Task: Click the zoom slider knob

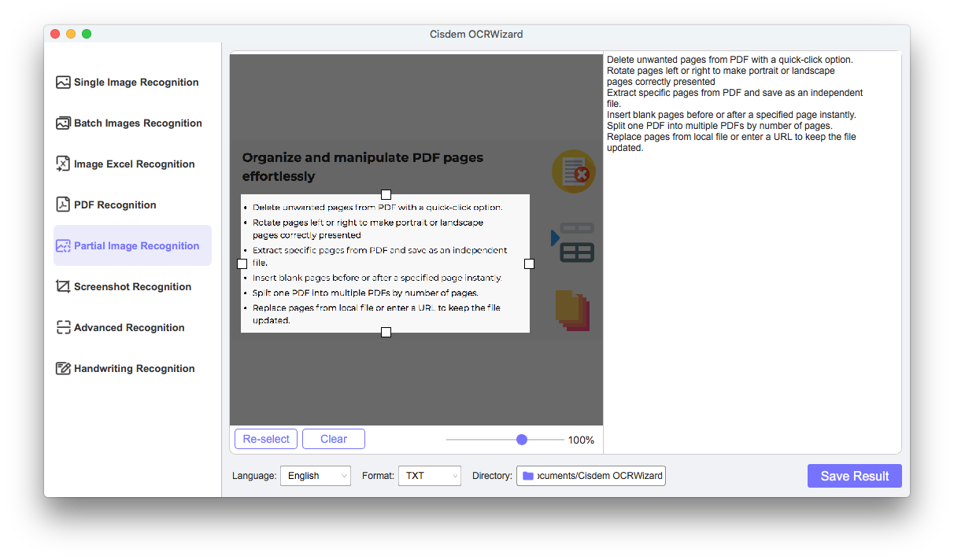Action: tap(522, 440)
